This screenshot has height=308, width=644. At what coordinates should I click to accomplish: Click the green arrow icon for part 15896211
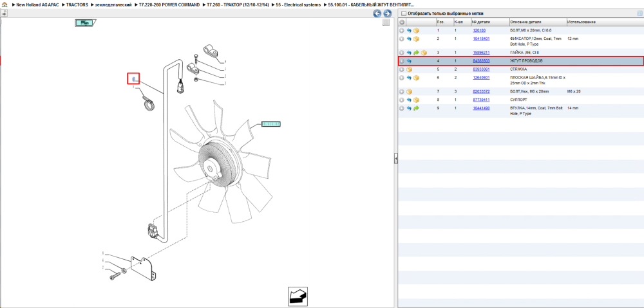click(417, 53)
